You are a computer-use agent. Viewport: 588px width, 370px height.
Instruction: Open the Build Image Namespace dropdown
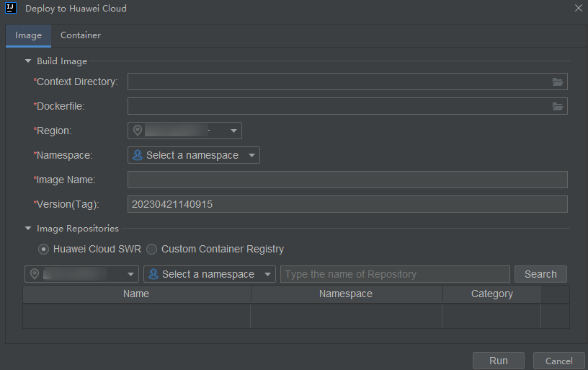point(194,155)
